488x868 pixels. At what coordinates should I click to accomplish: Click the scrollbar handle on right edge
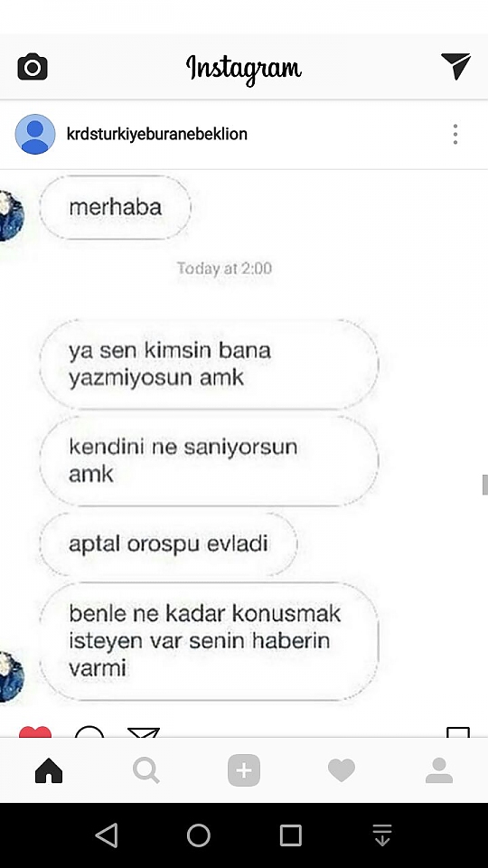pos(484,485)
